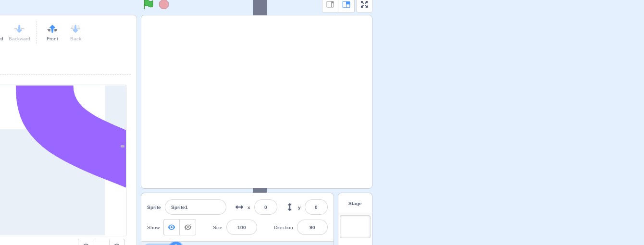Open the Direction value field
Viewport: 644px width, 245px height.
click(312, 227)
